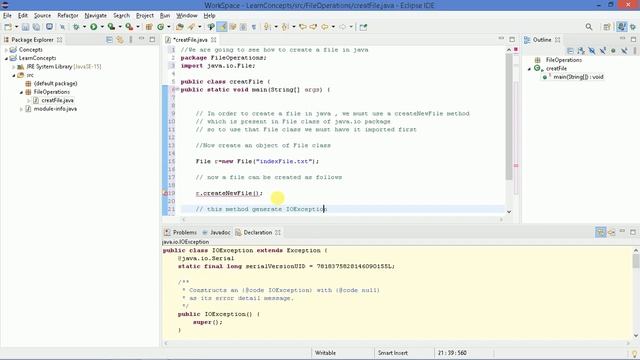Click the Back navigation yellow arrow
Screen dimensions: 640x360
pos(324,27)
